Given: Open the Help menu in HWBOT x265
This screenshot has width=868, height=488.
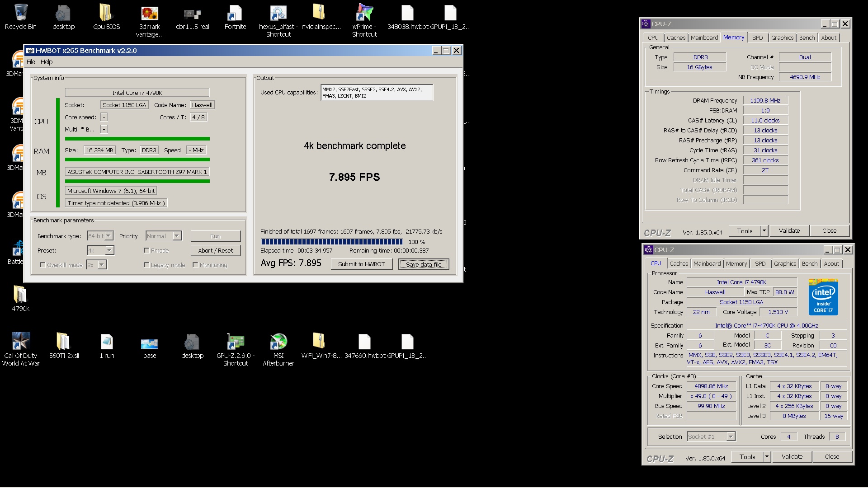Looking at the screenshot, I should (x=47, y=62).
